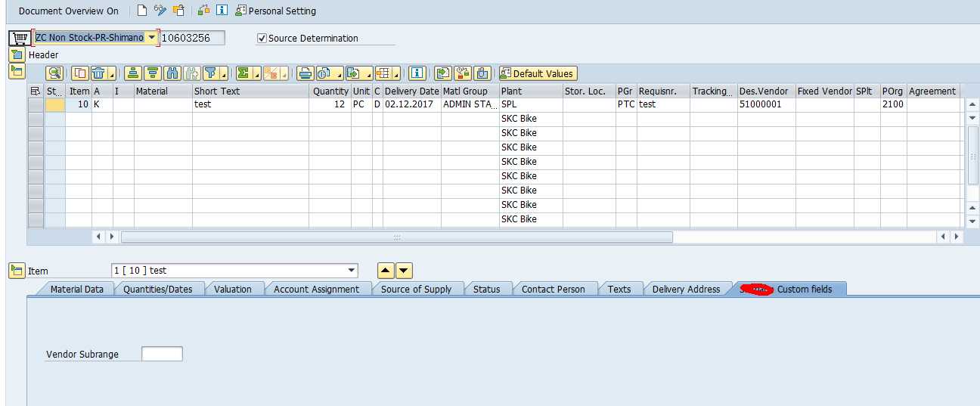Open the Valuation tab
The image size is (980, 406).
(x=232, y=289)
